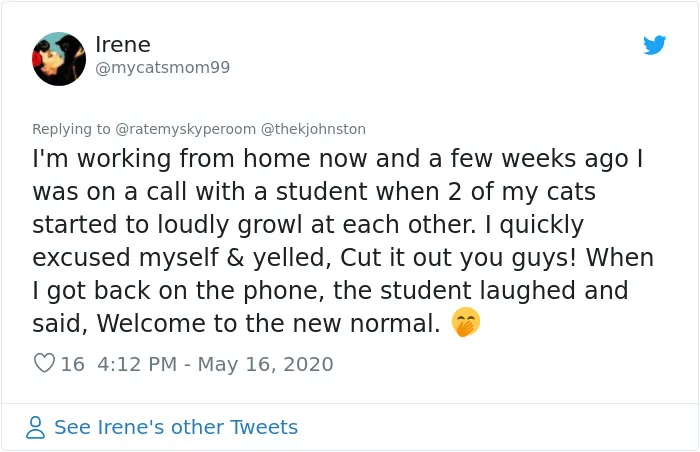
Task: Open Irene's round profile avatar
Action: [x=59, y=59]
